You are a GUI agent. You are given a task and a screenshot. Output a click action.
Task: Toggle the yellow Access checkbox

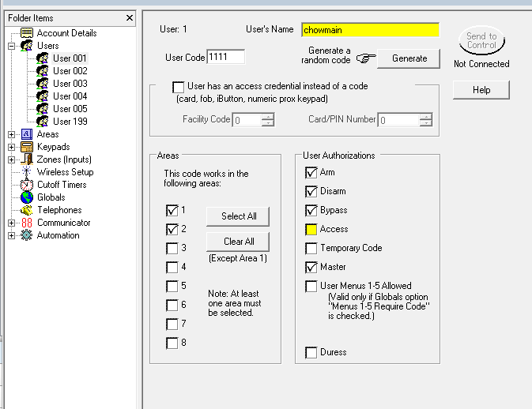click(311, 230)
